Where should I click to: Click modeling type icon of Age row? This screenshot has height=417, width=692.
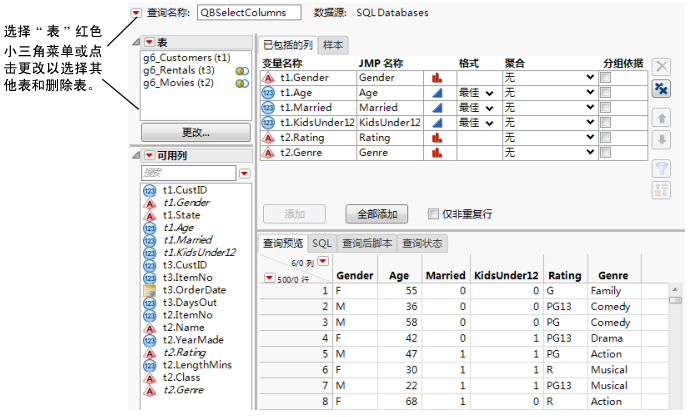coord(437,93)
